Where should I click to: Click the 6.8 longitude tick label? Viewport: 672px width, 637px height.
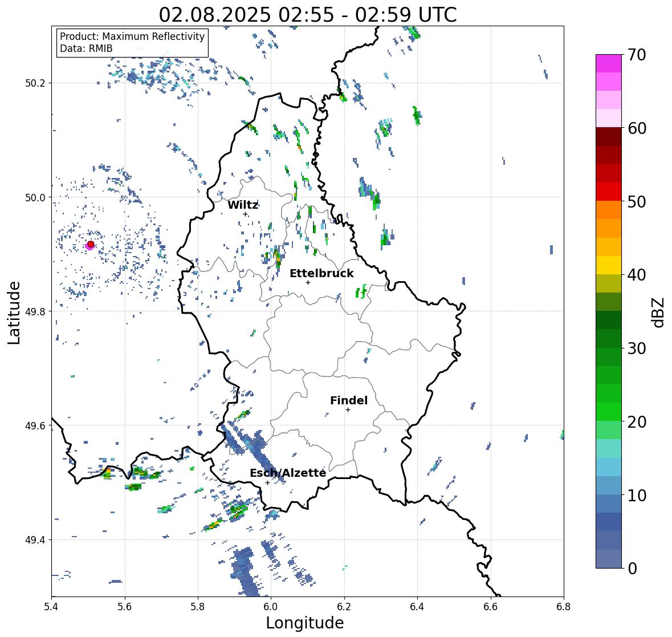(563, 607)
